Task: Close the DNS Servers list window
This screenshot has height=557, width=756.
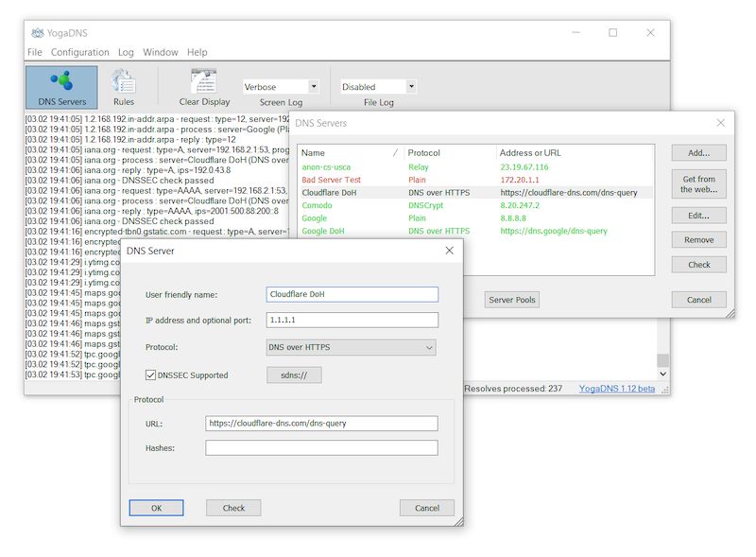Action: tap(720, 123)
